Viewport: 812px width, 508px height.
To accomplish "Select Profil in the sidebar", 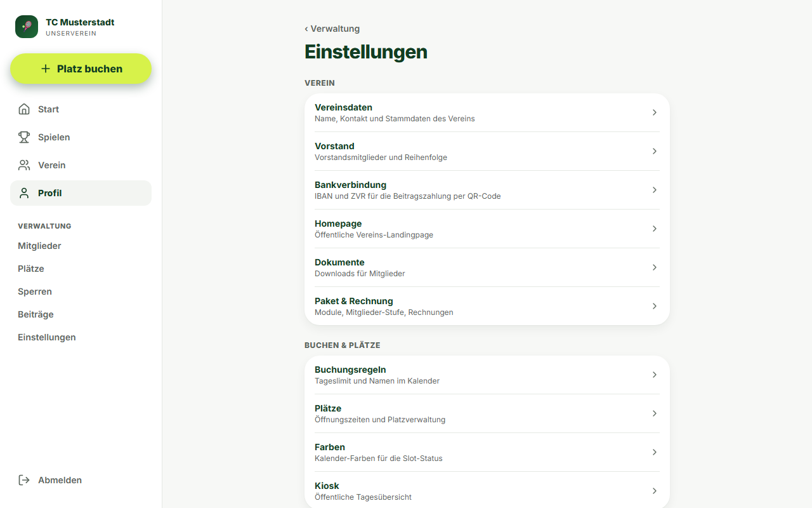I will 81,193.
